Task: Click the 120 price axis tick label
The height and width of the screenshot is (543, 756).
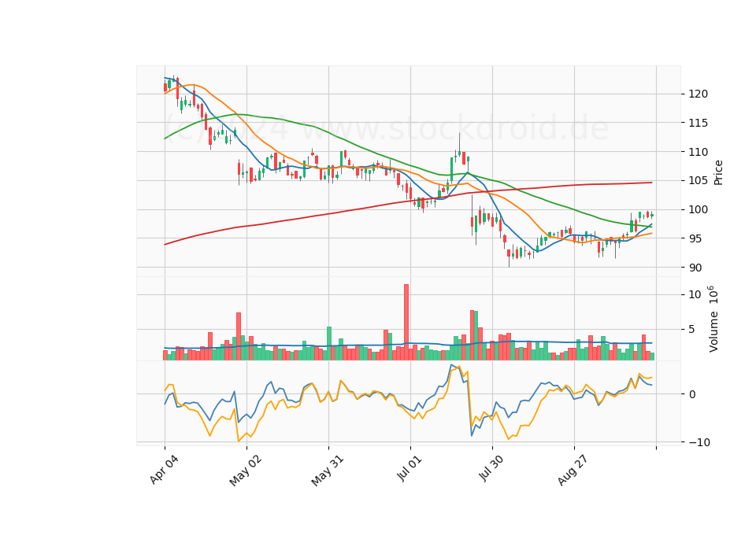Action: (x=699, y=94)
